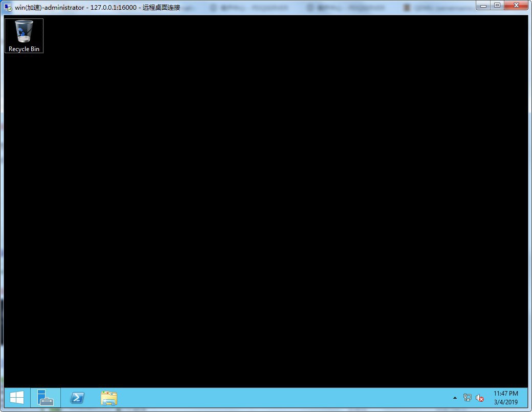The image size is (532, 412).
Task: Open the Windows Start button
Action: point(17,398)
